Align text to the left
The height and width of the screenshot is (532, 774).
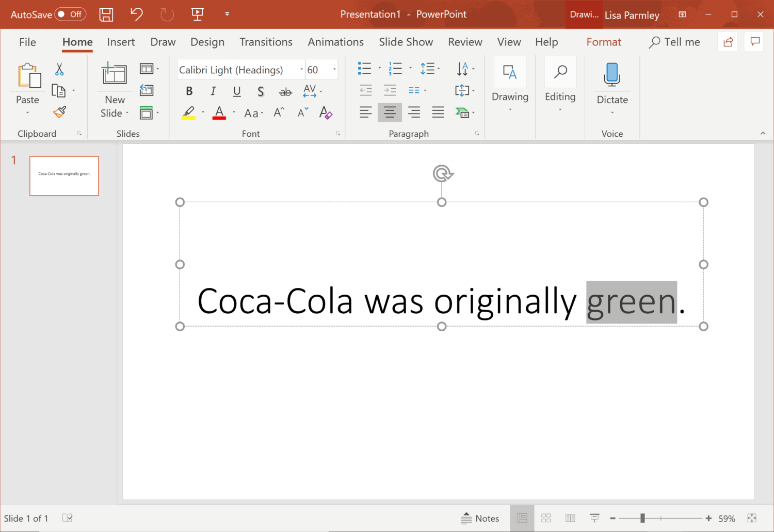[366, 112]
